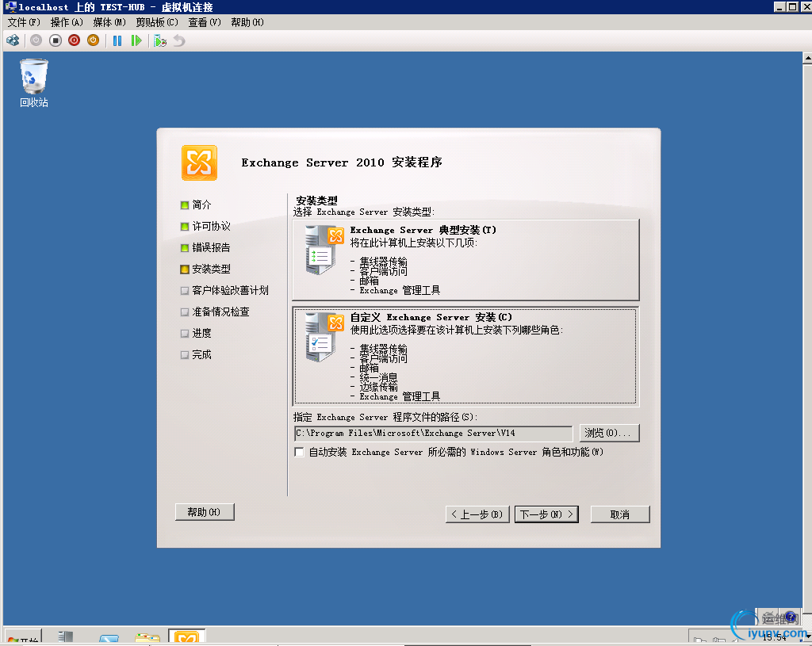This screenshot has height=646, width=812.
Task: Click the Snapshot toolbar icon
Action: tap(160, 40)
